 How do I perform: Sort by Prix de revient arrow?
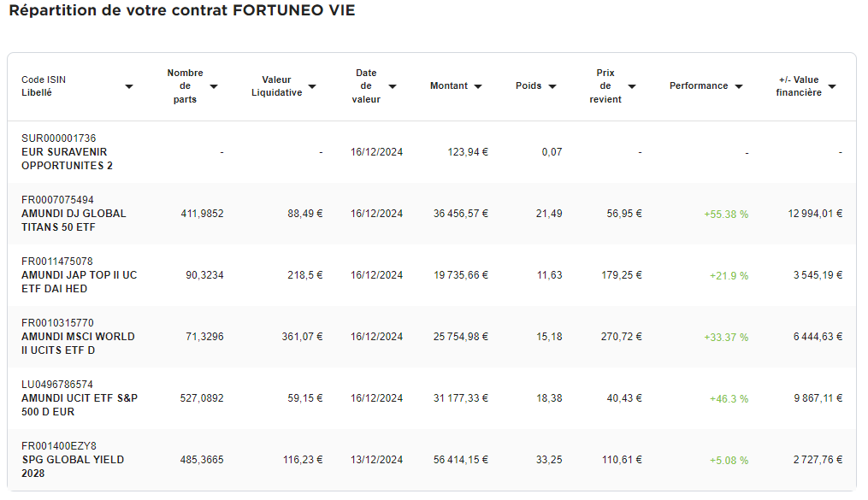pos(632,86)
